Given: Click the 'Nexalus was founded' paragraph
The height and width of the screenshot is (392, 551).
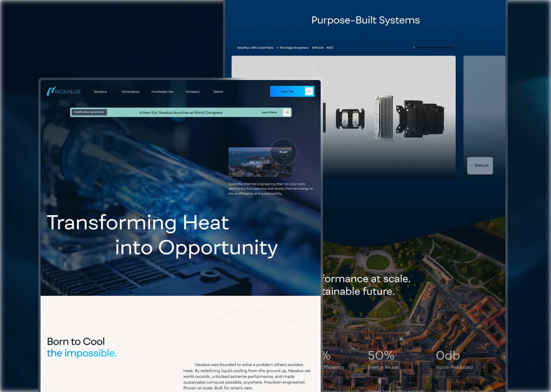Looking at the screenshot, I should click(x=247, y=376).
